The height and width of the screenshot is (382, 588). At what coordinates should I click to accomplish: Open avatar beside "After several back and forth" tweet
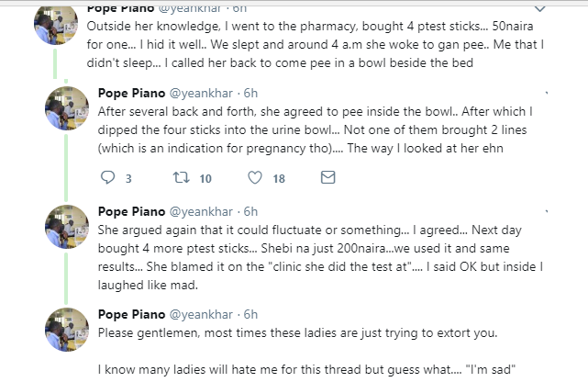click(x=66, y=108)
